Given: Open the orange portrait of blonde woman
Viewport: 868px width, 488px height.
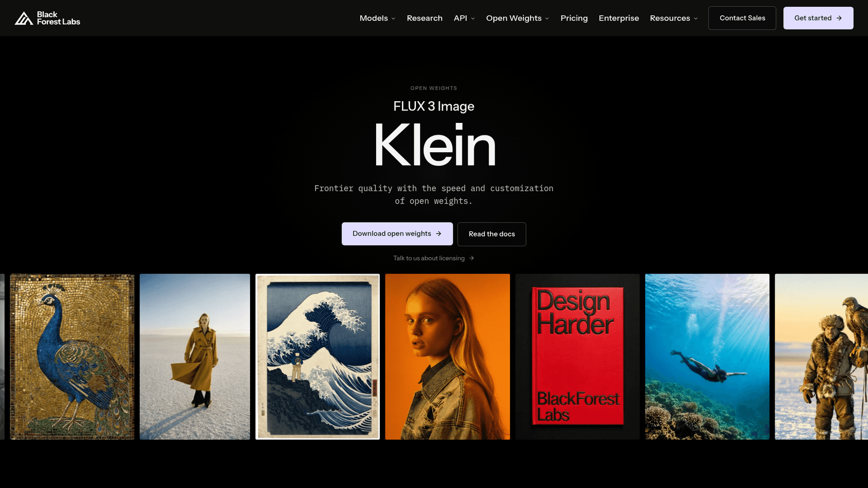Looking at the screenshot, I should pos(447,357).
